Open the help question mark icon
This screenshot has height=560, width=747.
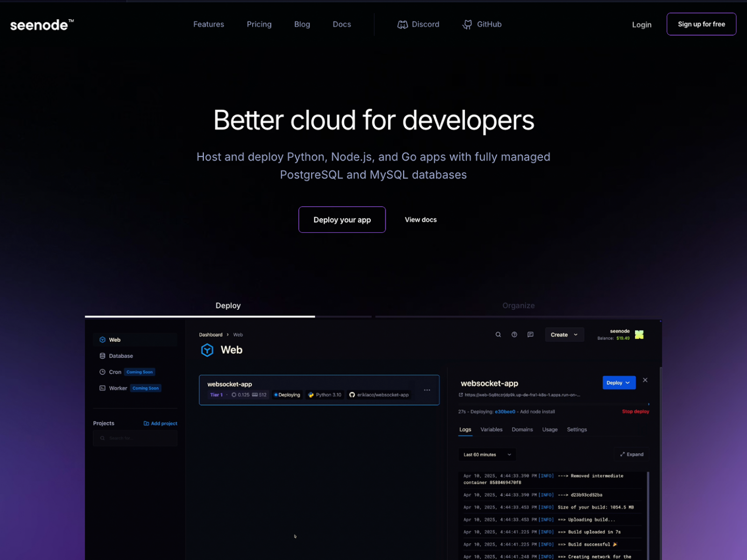click(x=514, y=335)
